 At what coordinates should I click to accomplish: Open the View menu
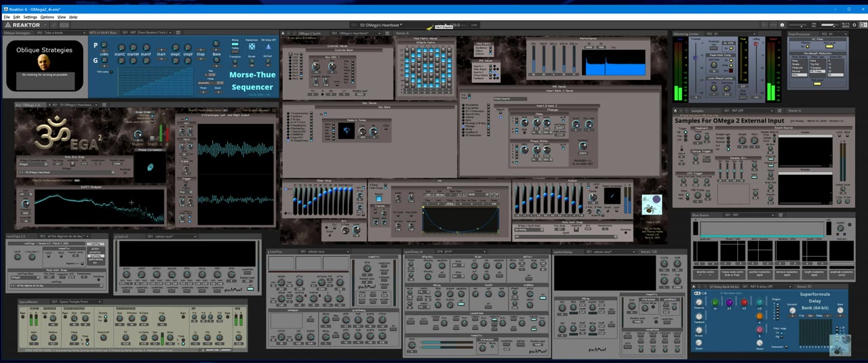coord(62,17)
